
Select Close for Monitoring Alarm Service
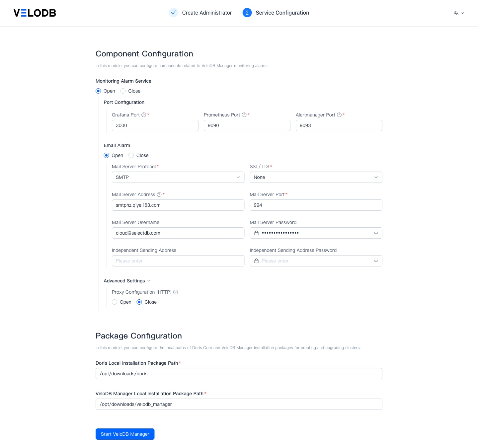pyautogui.click(x=130, y=91)
